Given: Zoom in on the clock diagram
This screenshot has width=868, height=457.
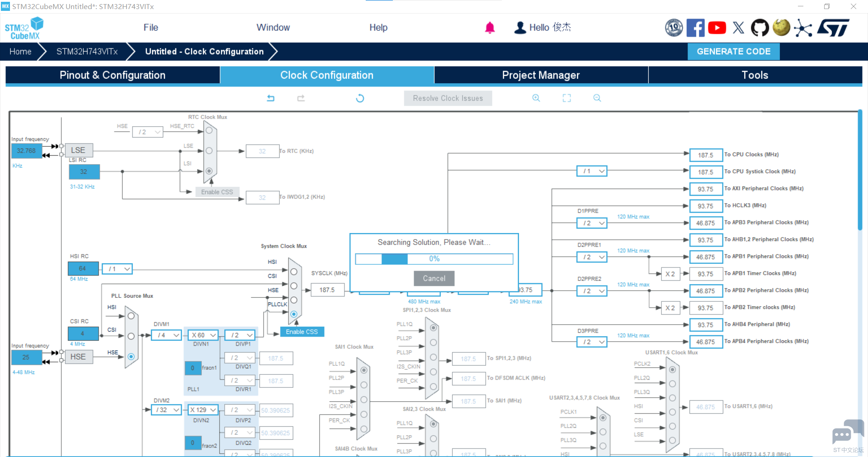Looking at the screenshot, I should point(536,98).
